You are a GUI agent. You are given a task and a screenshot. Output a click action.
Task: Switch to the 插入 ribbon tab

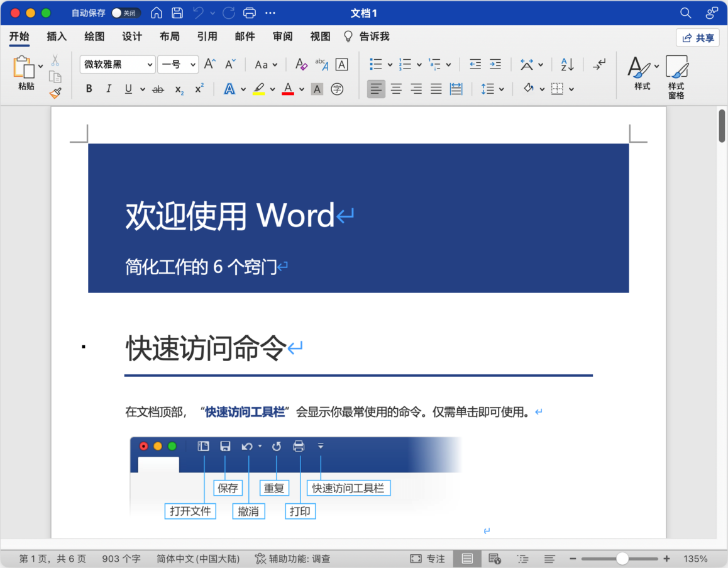(x=56, y=36)
